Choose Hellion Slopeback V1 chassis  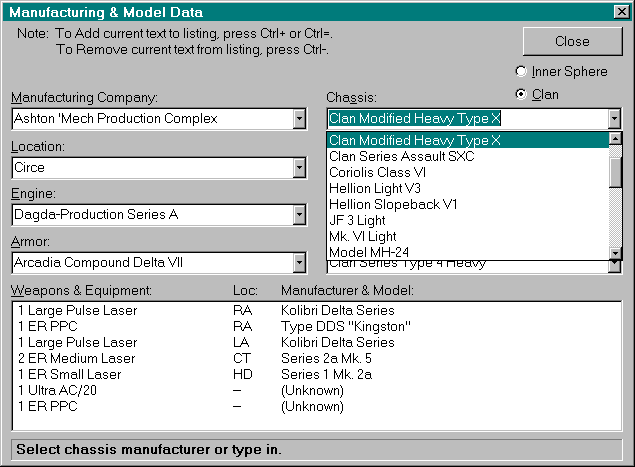[468, 205]
